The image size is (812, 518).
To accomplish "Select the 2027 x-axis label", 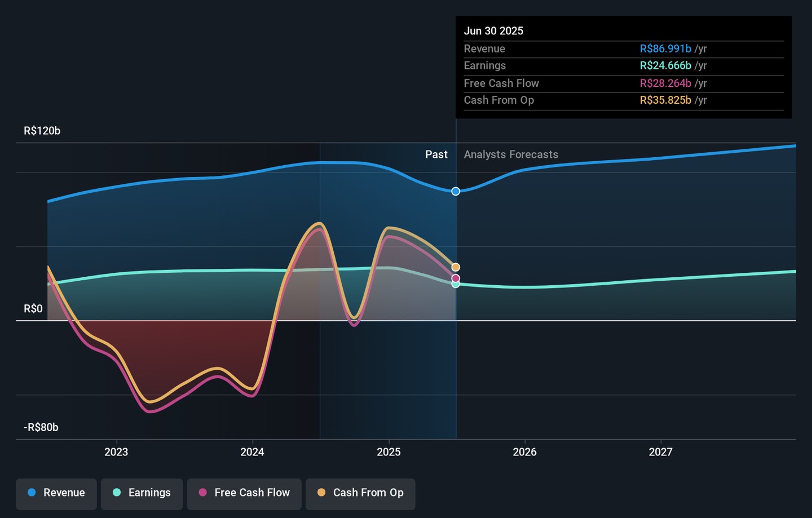I will pyautogui.click(x=660, y=452).
